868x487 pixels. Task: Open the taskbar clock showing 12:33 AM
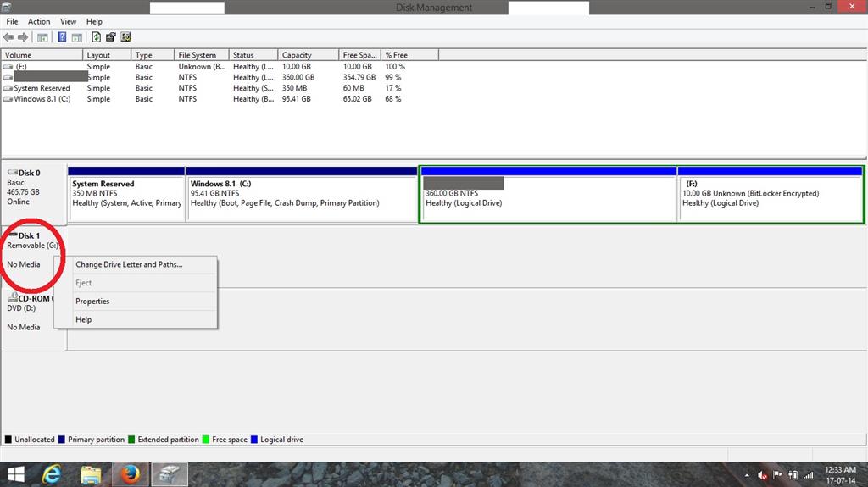click(840, 475)
